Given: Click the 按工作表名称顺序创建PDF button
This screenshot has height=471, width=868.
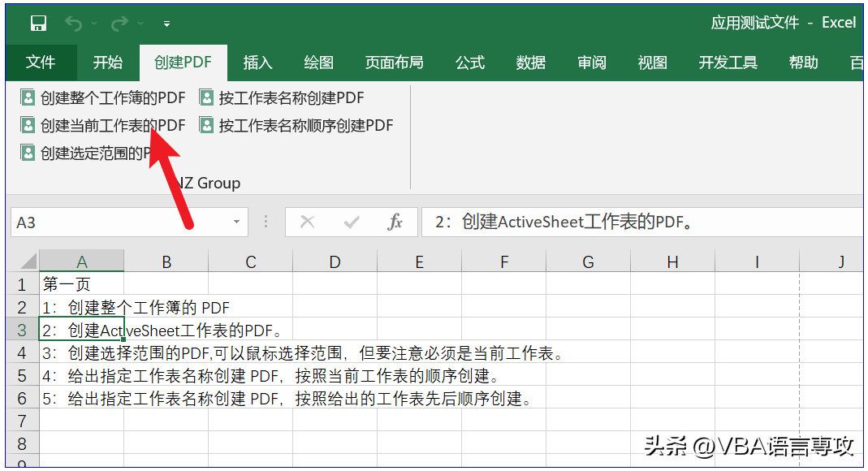Looking at the screenshot, I should 296,126.
